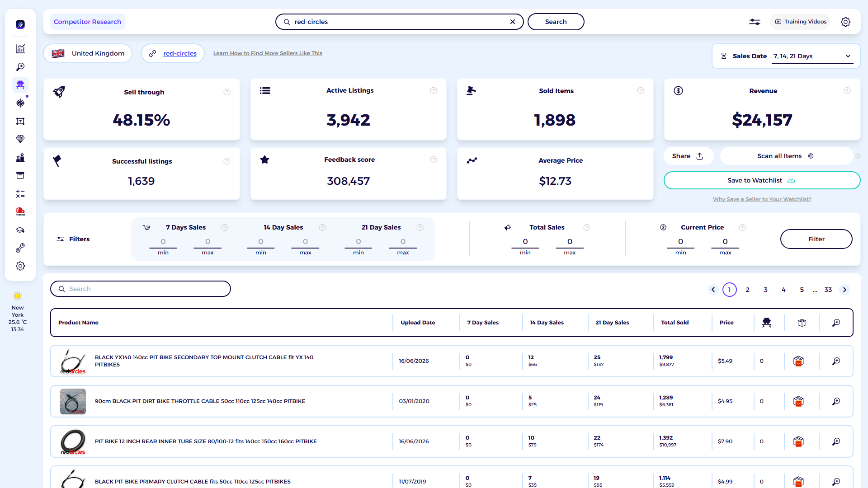Research primary clutch cable row magnifier icon
Viewport: 868px width, 488px height.
click(836, 482)
